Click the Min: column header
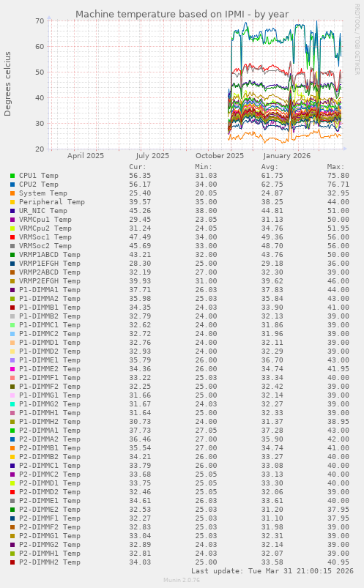The width and height of the screenshot is (364, 588). [204, 167]
